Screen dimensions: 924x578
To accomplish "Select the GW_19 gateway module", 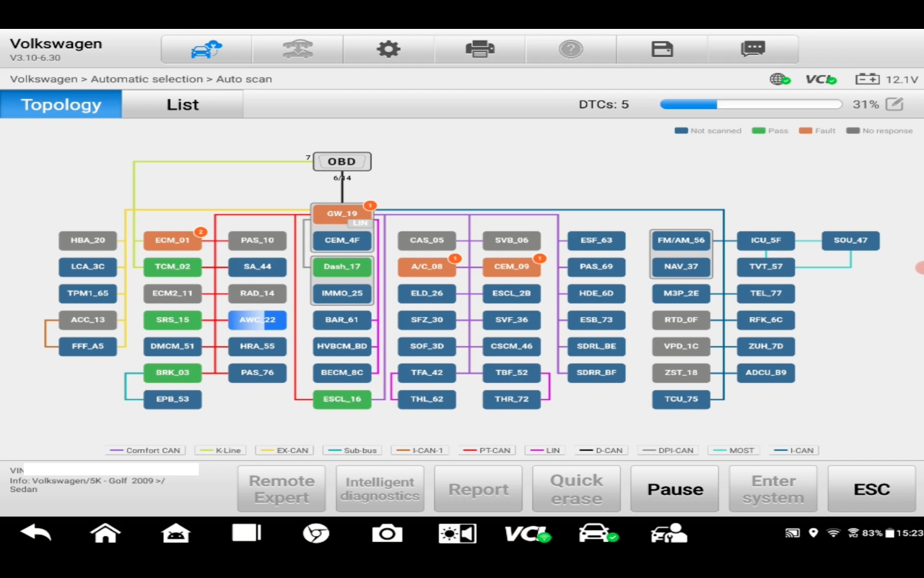I will tap(342, 214).
